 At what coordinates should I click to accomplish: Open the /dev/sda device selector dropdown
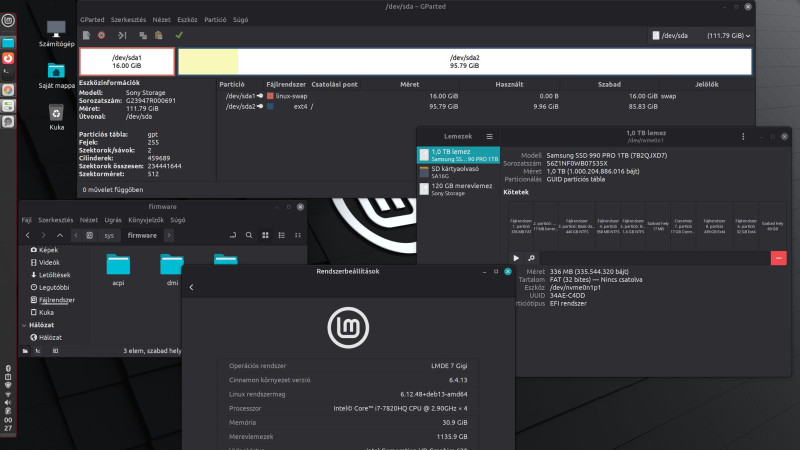pyautogui.click(x=701, y=36)
